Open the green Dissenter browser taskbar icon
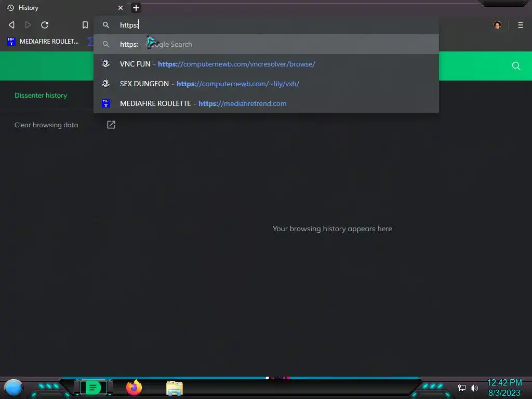Screen dimensions: 532x399 [93, 388]
